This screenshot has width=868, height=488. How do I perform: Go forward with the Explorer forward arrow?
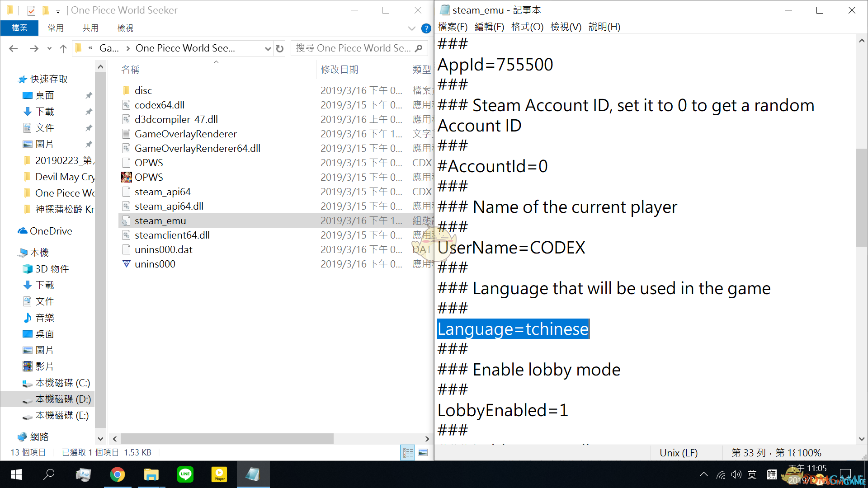point(34,48)
